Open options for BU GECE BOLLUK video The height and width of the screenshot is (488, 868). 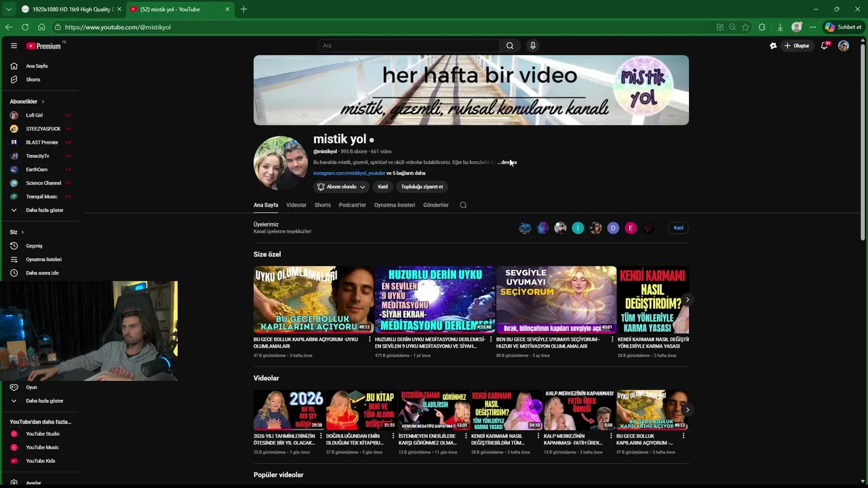click(x=370, y=339)
